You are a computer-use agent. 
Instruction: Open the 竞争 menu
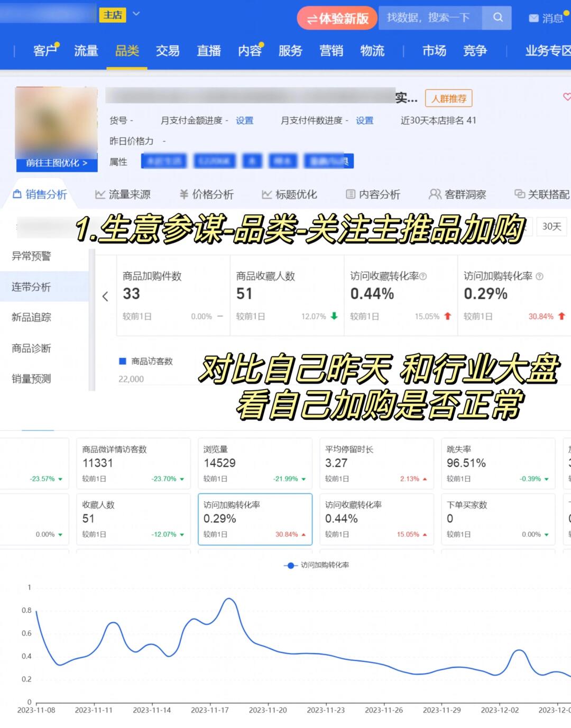tap(475, 51)
